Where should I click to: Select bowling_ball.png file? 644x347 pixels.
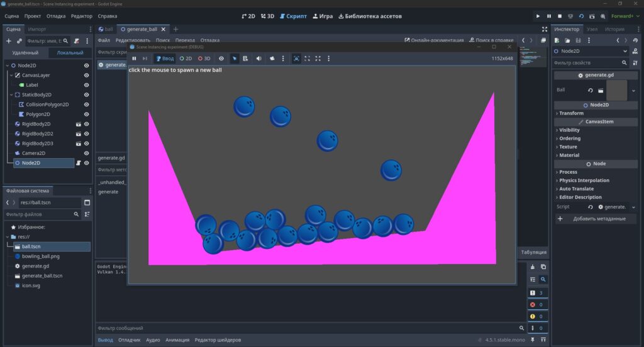tap(41, 256)
